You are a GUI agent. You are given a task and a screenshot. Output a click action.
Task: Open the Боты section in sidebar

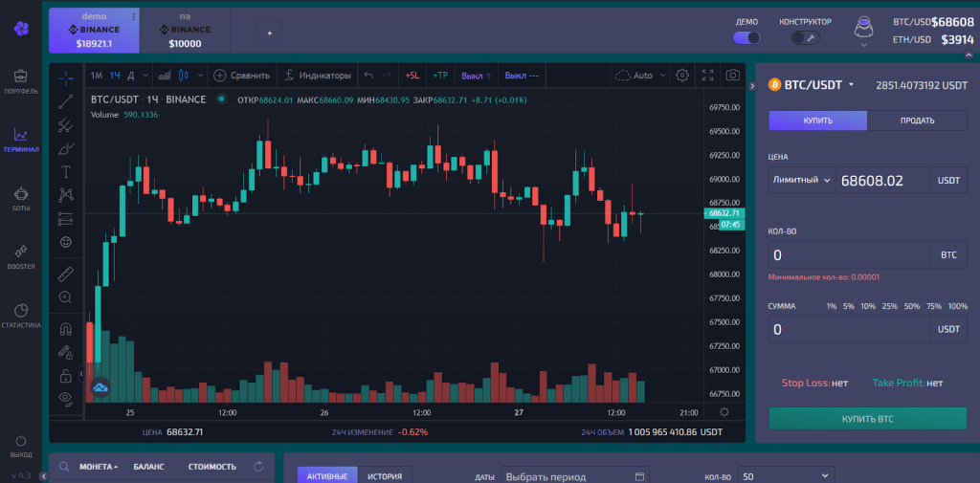pos(21,198)
